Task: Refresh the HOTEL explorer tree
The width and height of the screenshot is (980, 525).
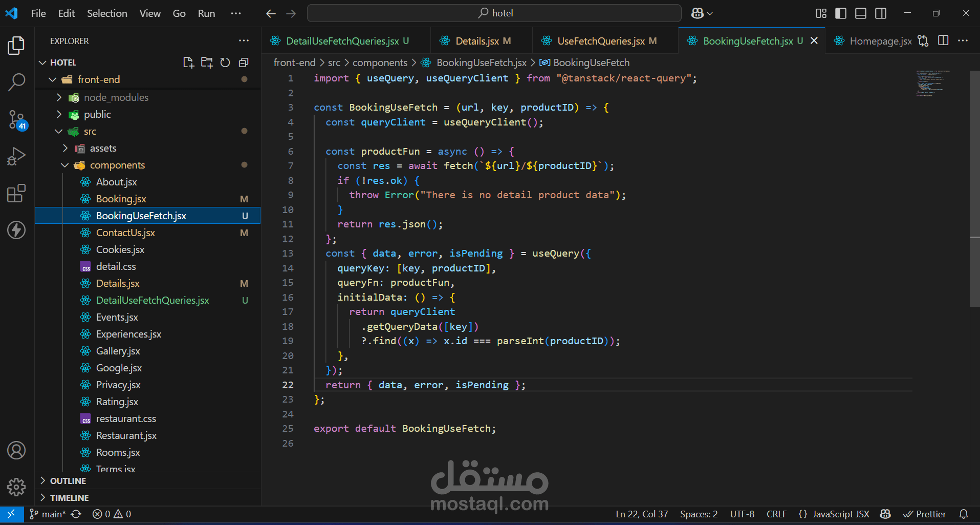Action: [225, 62]
